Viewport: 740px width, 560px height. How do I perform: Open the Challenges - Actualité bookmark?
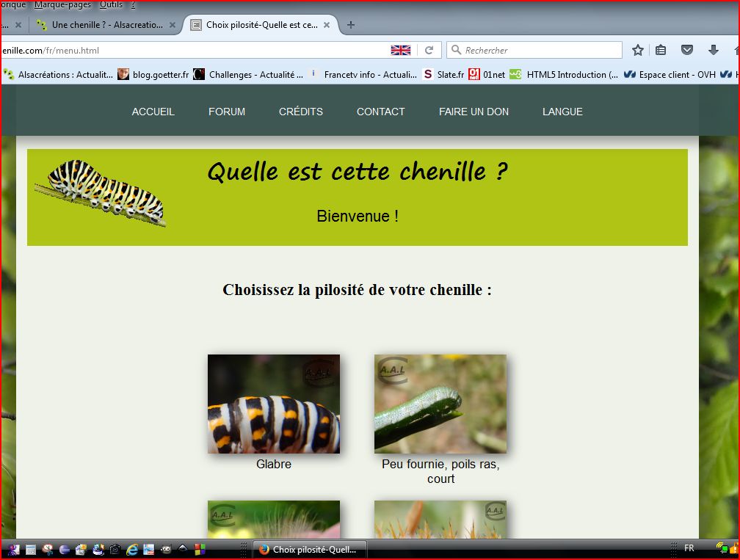coord(248,75)
